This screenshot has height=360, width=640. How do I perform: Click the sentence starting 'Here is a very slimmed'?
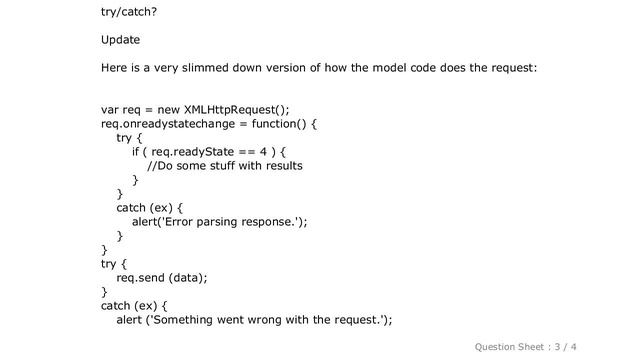tap(319, 68)
